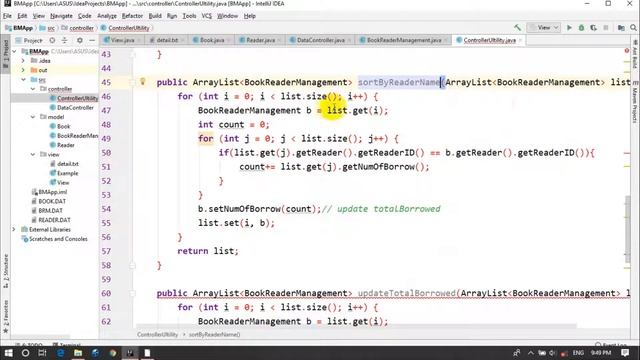
Task: Hide the Project panel with minus icon
Action: click(92, 40)
